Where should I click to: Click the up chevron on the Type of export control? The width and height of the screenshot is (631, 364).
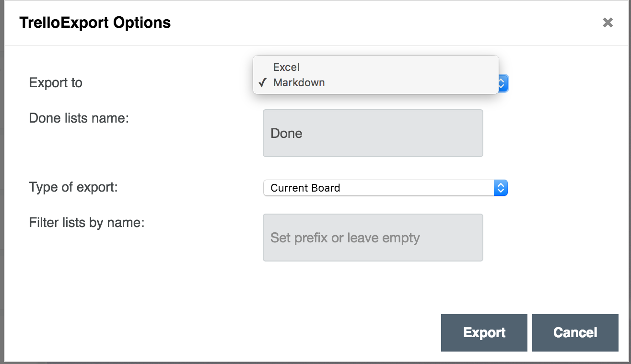pos(500,185)
